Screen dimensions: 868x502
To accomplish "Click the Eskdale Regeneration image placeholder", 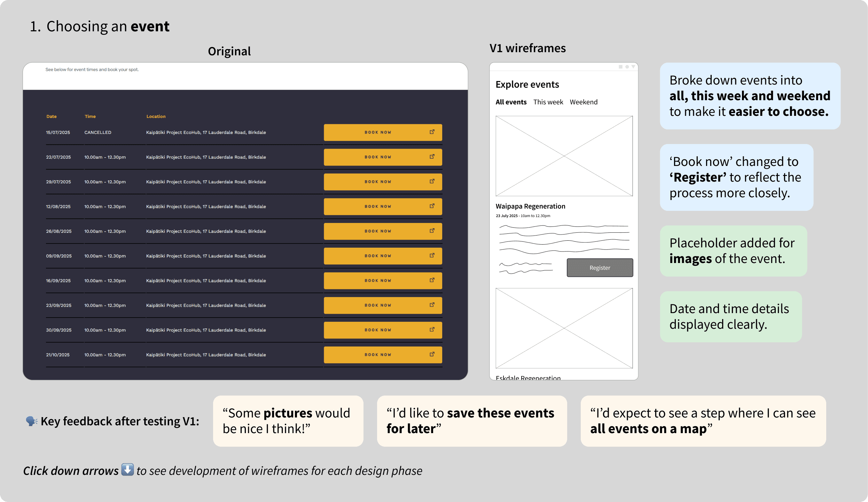I will [x=564, y=328].
